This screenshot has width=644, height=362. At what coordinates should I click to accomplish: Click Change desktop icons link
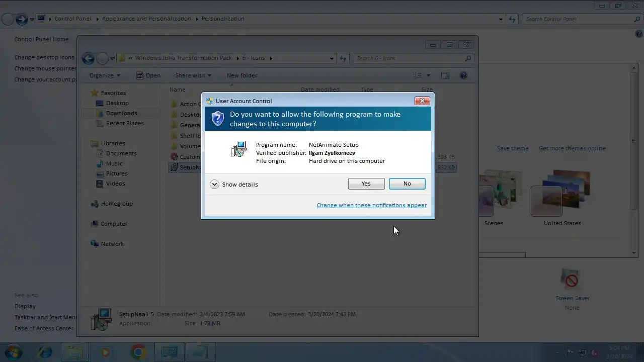point(44,57)
